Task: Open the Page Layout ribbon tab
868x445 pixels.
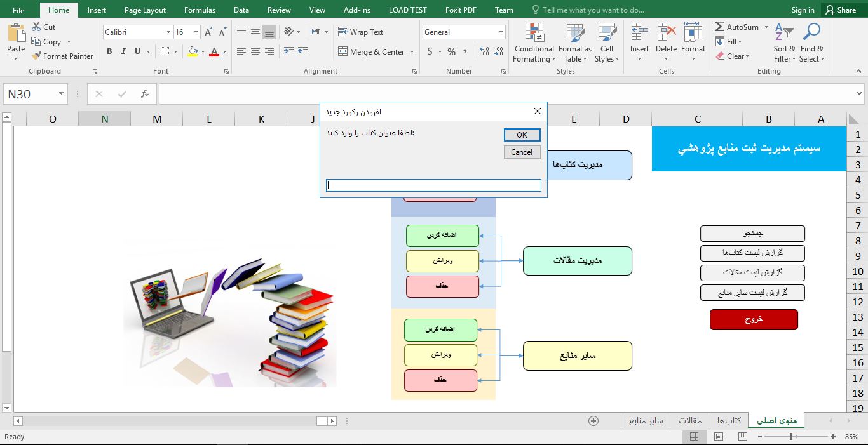Action: 145,10
